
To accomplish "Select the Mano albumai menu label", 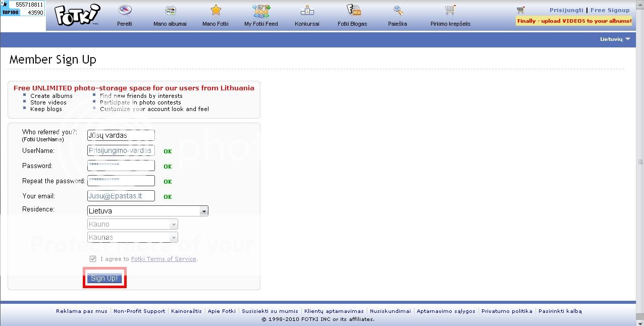I will tap(170, 24).
